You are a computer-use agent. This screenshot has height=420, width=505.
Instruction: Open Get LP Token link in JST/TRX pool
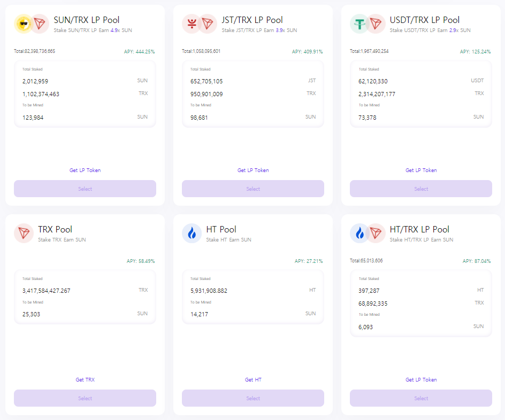tap(253, 170)
